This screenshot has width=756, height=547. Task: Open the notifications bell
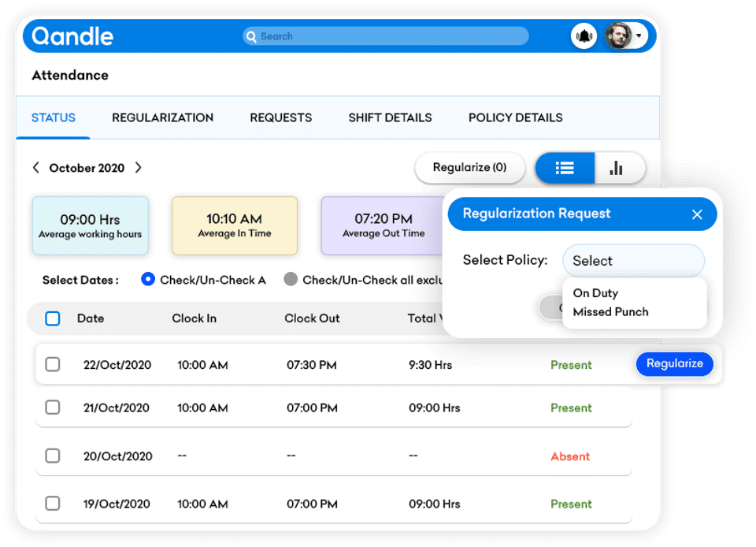(x=584, y=35)
